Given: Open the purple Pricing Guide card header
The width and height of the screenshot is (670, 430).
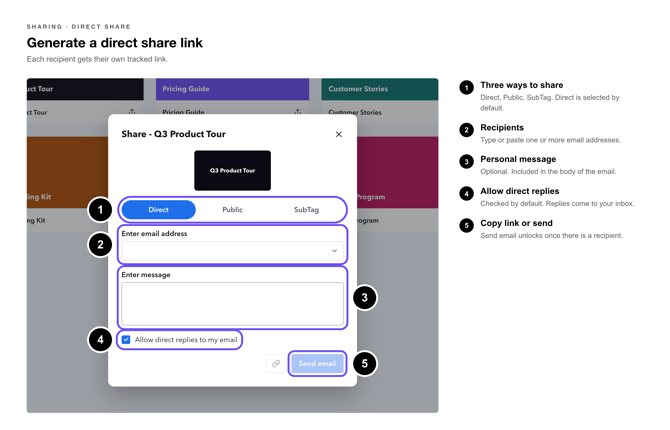Looking at the screenshot, I should 232,89.
